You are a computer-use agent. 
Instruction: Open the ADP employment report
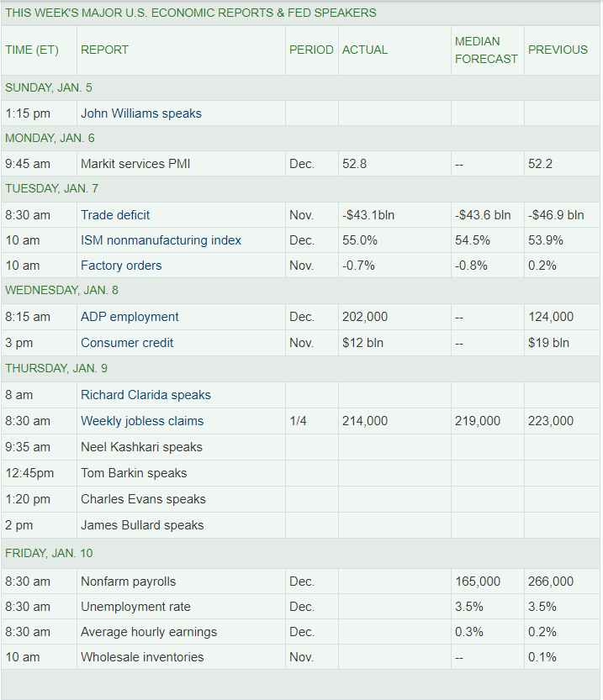coord(130,317)
